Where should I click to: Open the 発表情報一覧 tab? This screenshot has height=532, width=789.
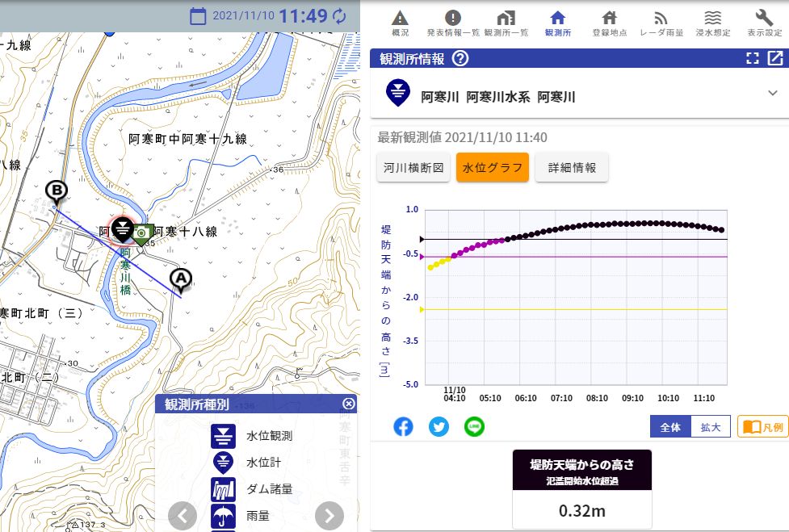[x=453, y=23]
